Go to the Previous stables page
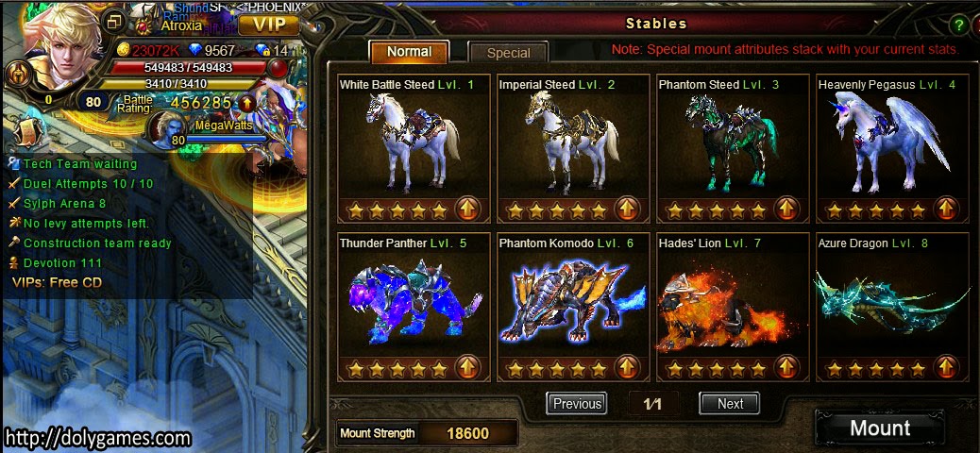980x453 pixels. point(576,404)
